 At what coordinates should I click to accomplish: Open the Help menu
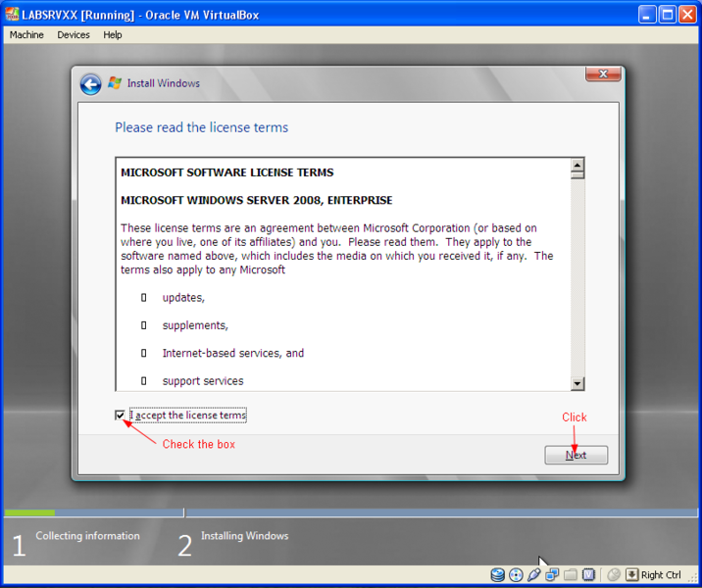pyautogui.click(x=113, y=35)
